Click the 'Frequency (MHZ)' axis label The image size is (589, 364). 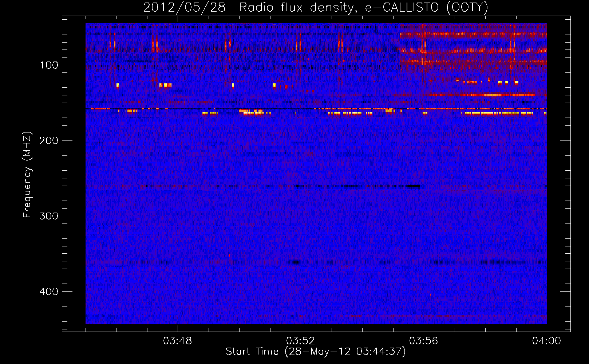[x=27, y=175]
